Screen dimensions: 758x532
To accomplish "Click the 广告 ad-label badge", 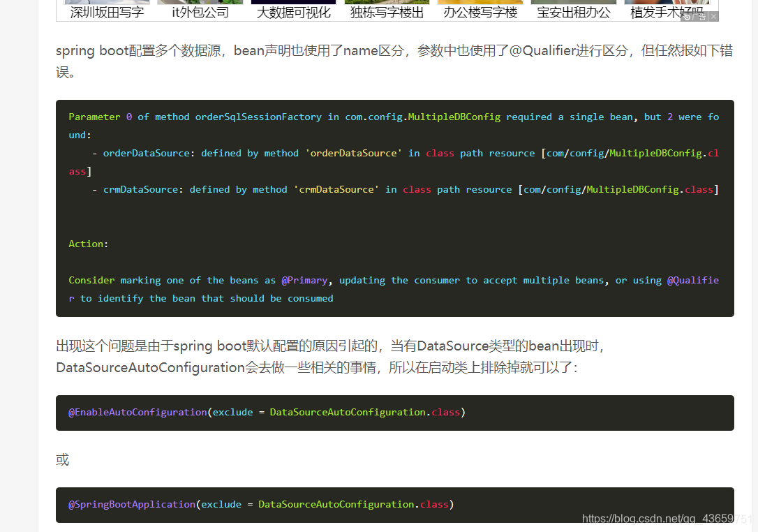I will (699, 15).
